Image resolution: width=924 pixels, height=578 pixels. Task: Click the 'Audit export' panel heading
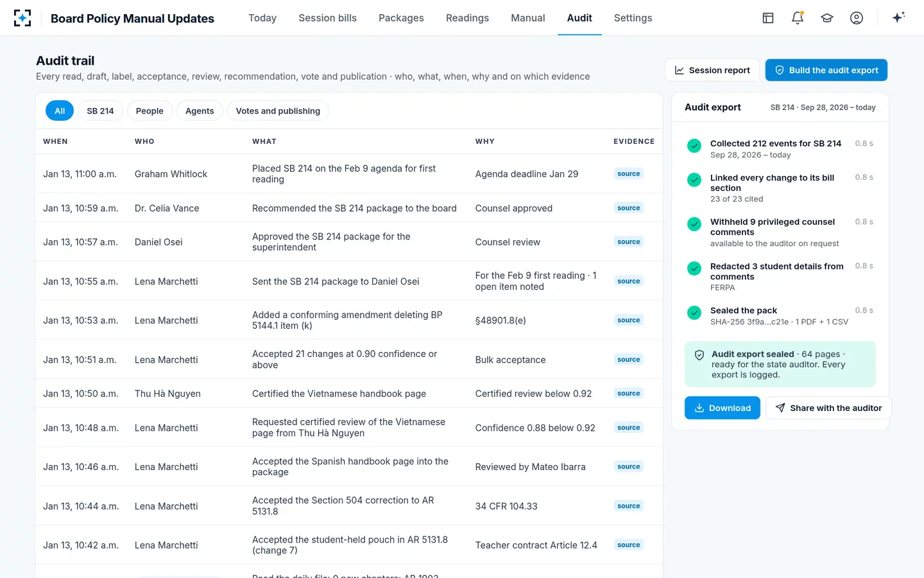point(712,107)
